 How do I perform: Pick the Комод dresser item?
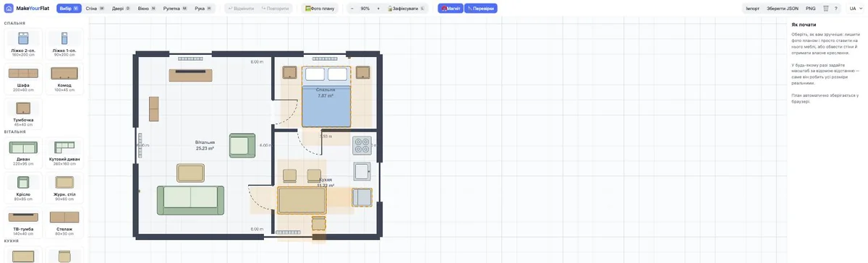click(64, 79)
